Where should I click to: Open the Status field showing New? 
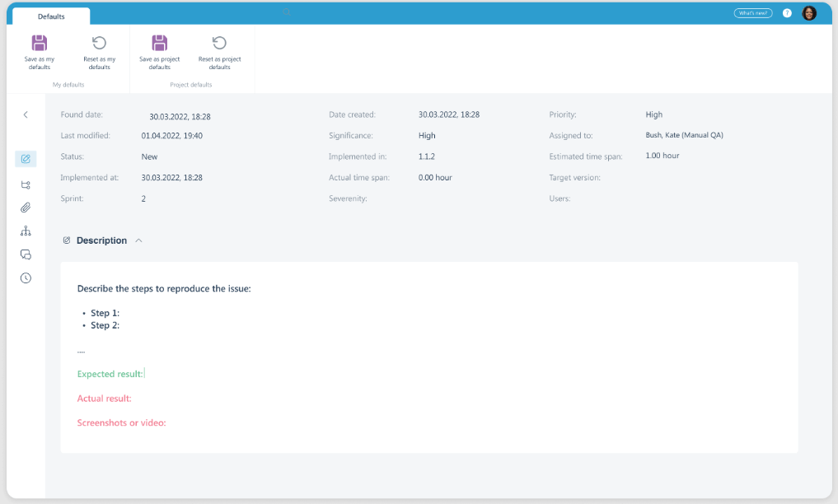click(x=149, y=156)
